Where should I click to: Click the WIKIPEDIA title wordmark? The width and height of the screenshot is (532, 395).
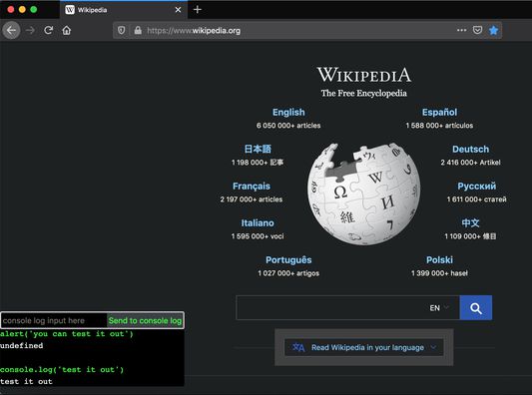(x=364, y=75)
